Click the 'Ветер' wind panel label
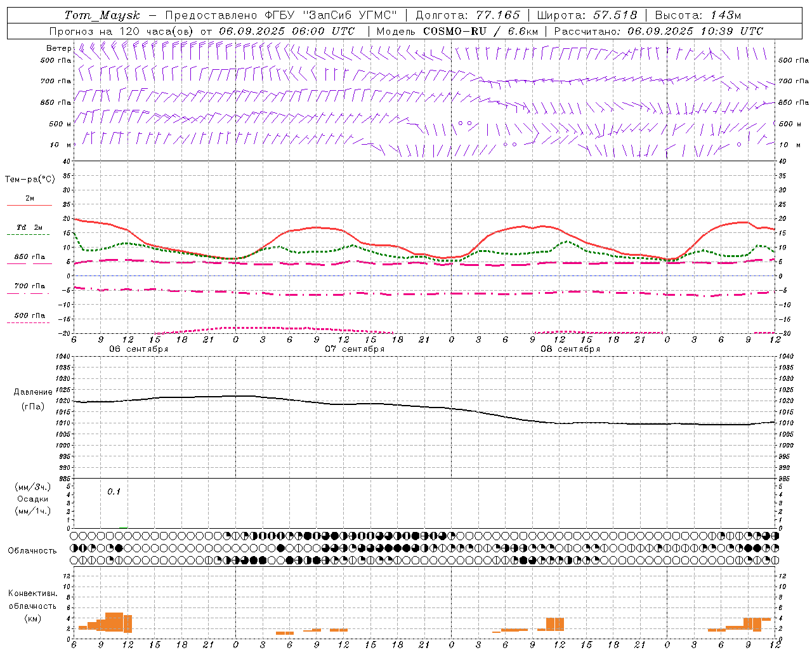This screenshot has height=650, width=812. [59, 48]
